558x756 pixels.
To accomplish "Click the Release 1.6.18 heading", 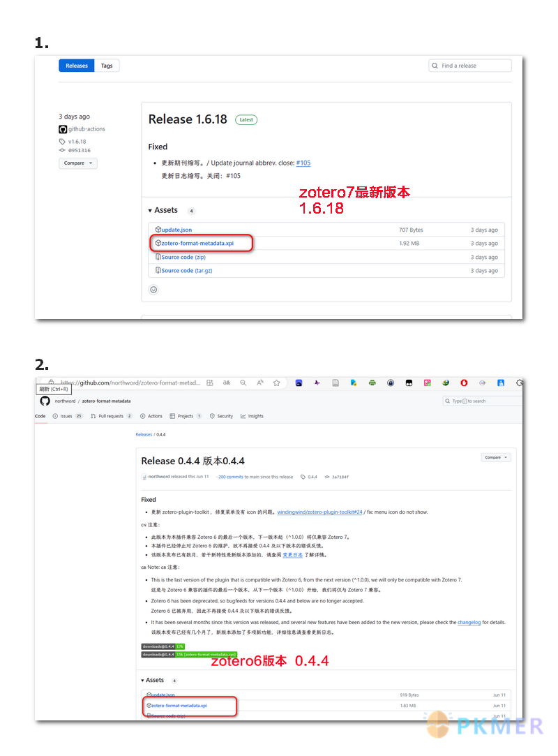I will pos(188,119).
